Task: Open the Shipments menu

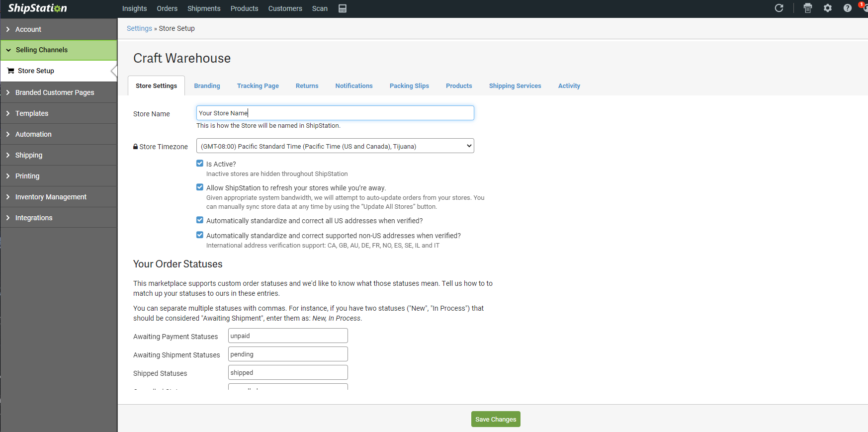Action: (x=204, y=8)
